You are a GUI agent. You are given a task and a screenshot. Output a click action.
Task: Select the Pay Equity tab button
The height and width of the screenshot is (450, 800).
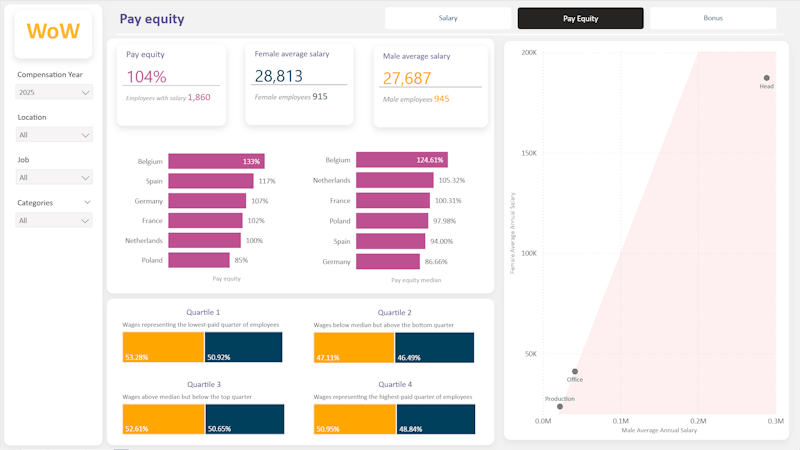581,18
